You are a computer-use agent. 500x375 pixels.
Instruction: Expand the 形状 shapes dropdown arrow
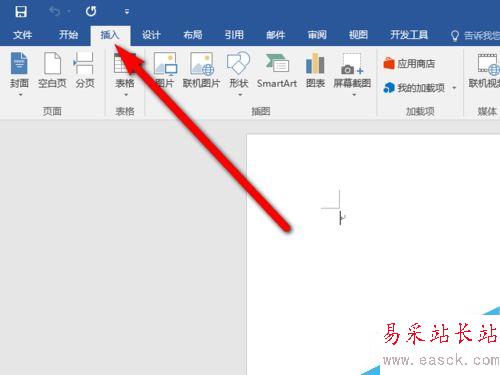click(240, 95)
